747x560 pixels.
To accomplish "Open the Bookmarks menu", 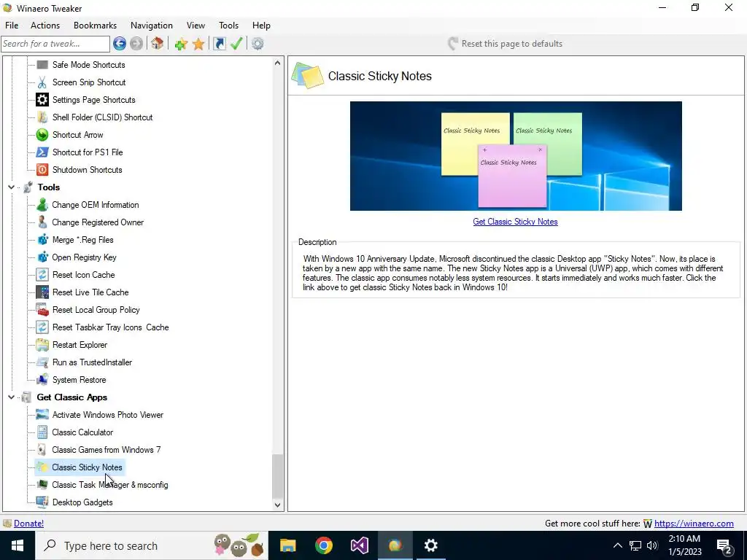I will [96, 26].
